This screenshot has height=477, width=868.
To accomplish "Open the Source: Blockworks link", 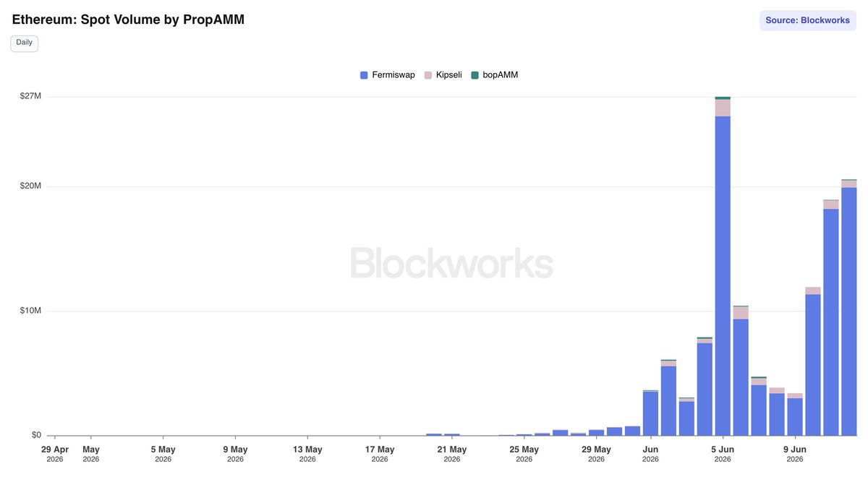I will 807,20.
